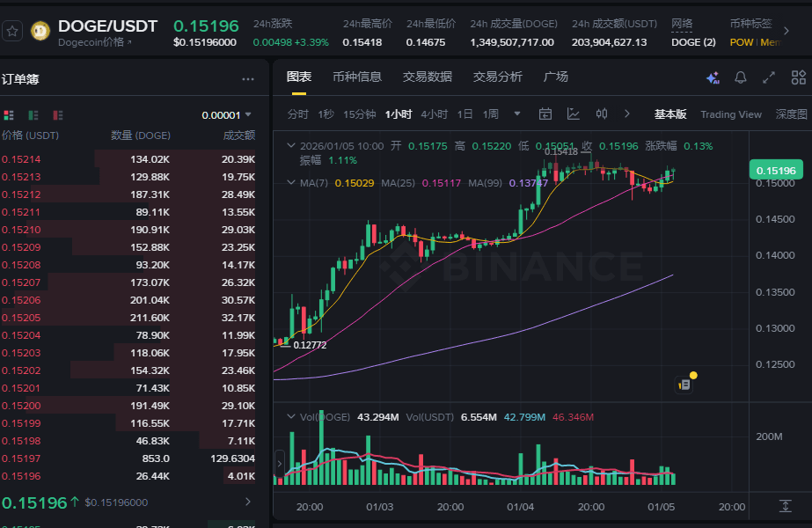Viewport: 812px width, 528px height.
Task: Click the 01/04 date on time axis
Action: click(520, 507)
